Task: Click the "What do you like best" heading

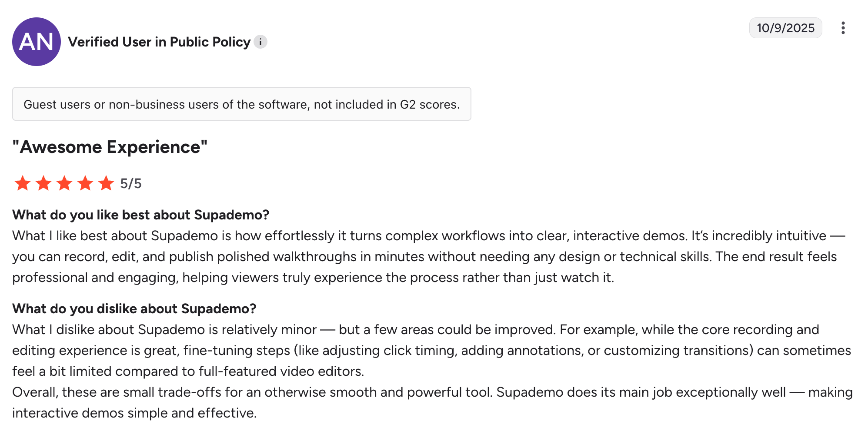Action: tap(140, 215)
